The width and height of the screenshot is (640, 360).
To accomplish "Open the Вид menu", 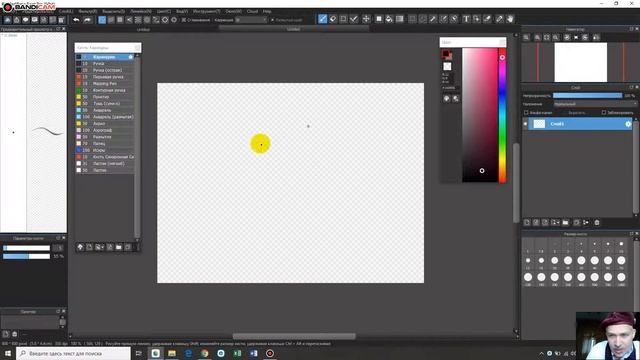I will click(x=182, y=11).
